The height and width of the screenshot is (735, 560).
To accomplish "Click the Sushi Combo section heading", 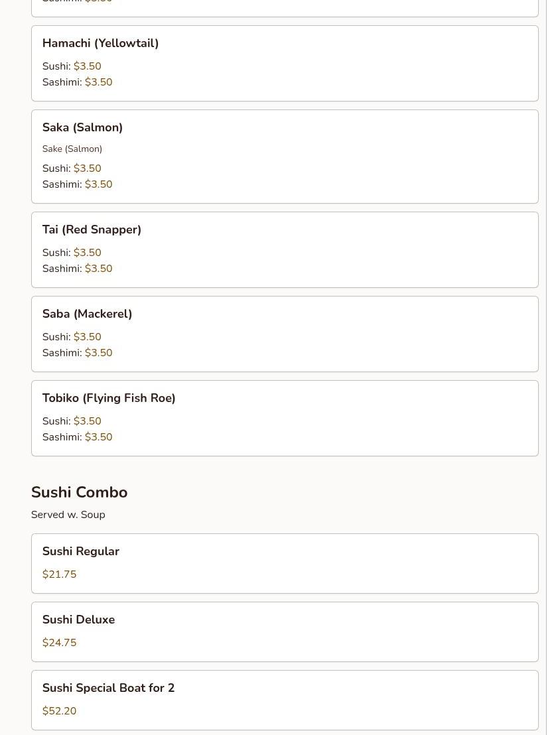I will click(x=79, y=492).
